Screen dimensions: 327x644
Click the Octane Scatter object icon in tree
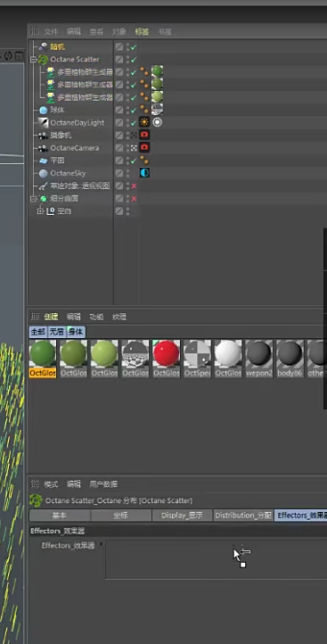(x=43, y=60)
